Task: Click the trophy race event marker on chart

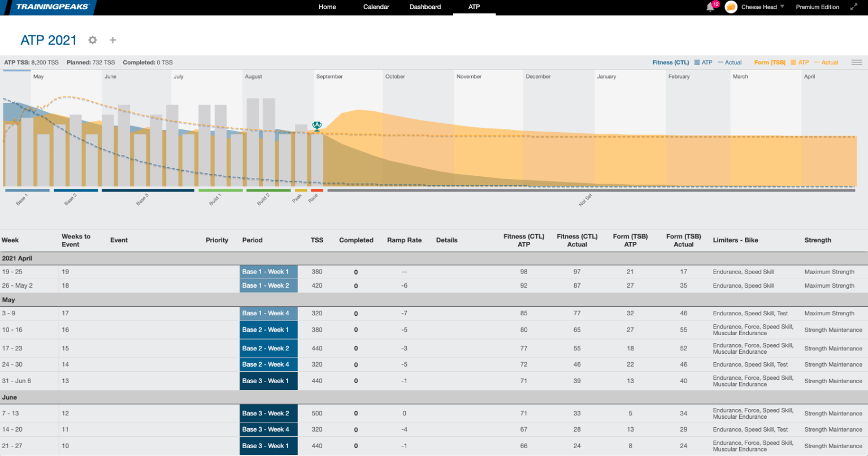Action: (317, 125)
